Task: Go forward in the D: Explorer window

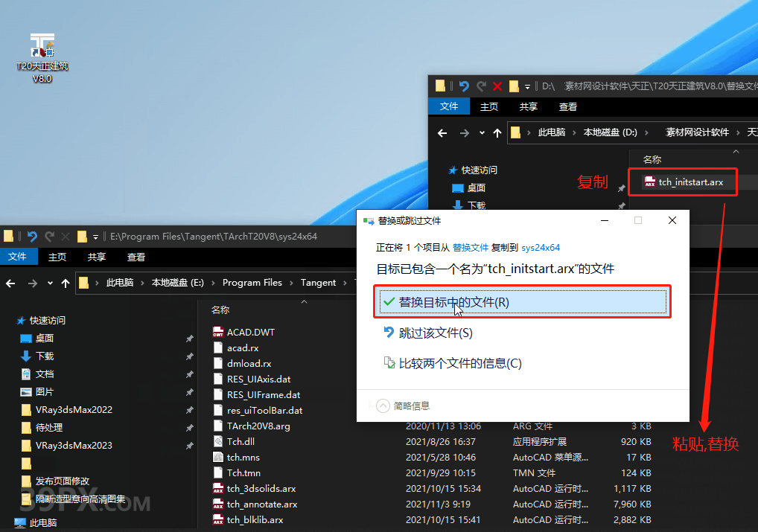Action: click(464, 133)
